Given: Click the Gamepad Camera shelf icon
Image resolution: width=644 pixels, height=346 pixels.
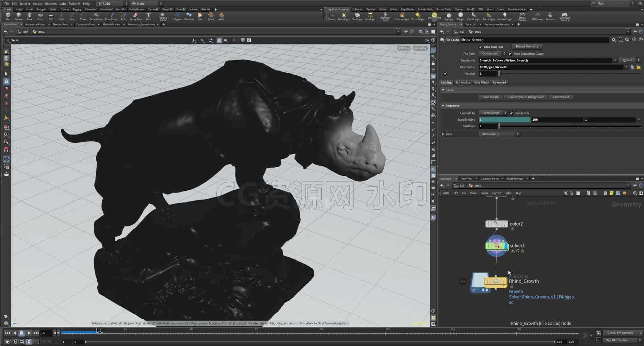Looking at the screenshot, I should (x=565, y=17).
